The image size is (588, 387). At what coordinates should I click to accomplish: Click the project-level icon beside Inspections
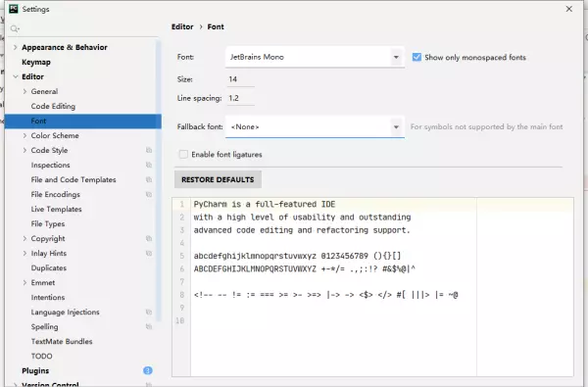149,165
